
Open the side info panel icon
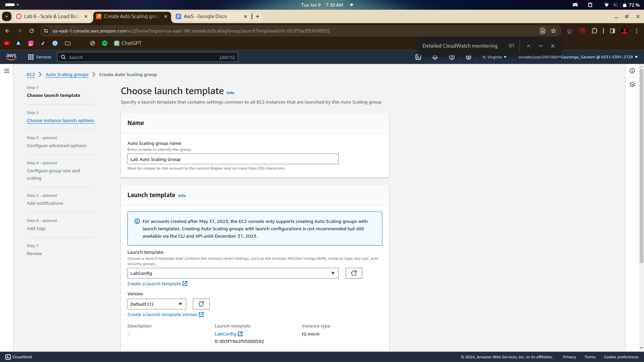[632, 71]
